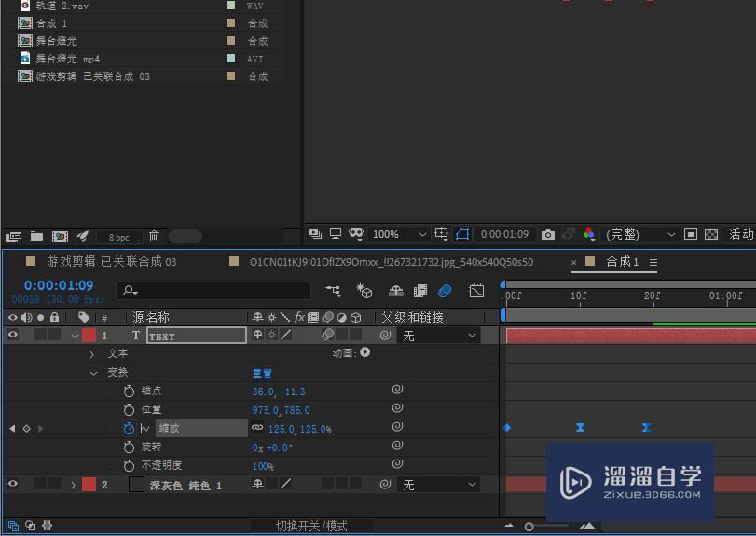Image resolution: width=756 pixels, height=536 pixels.
Task: Open grid and guide options icon
Action: click(441, 234)
